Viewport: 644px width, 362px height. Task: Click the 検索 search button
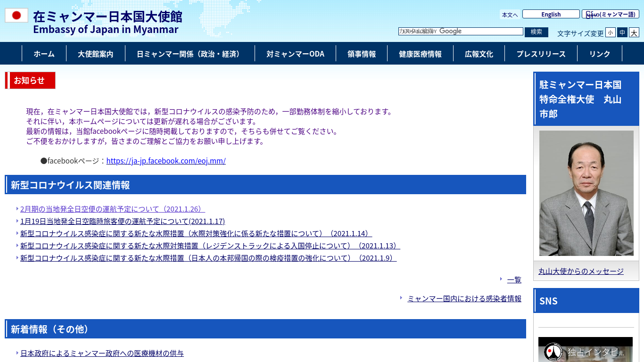[x=537, y=32]
